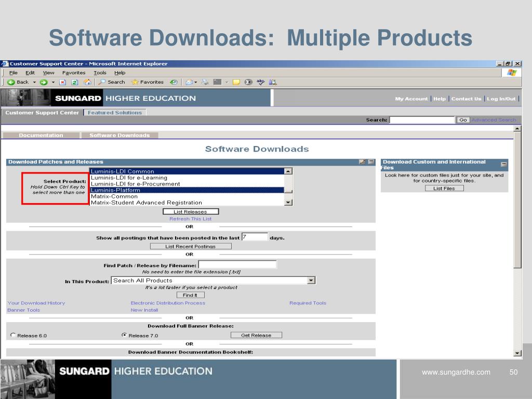Image resolution: width=532 pixels, height=399 pixels.
Task: Open Electronic Distribution Process link
Action: (x=168, y=303)
